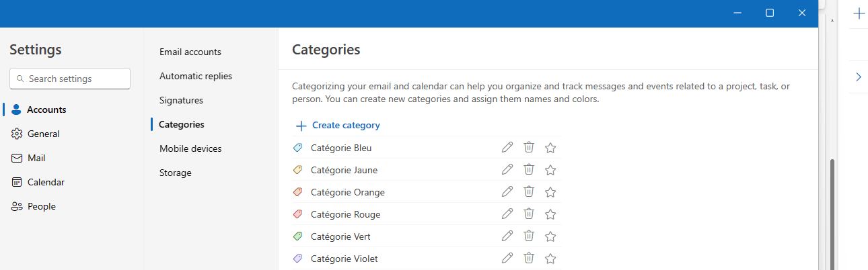The image size is (868, 270).
Task: Edit the Catégorie Vert category
Action: (507, 236)
